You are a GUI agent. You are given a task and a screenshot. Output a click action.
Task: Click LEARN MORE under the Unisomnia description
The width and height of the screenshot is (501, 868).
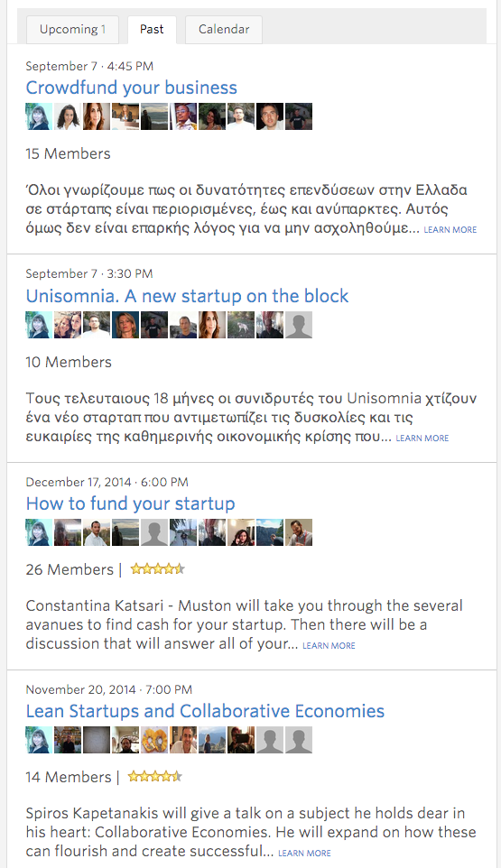pos(422,438)
